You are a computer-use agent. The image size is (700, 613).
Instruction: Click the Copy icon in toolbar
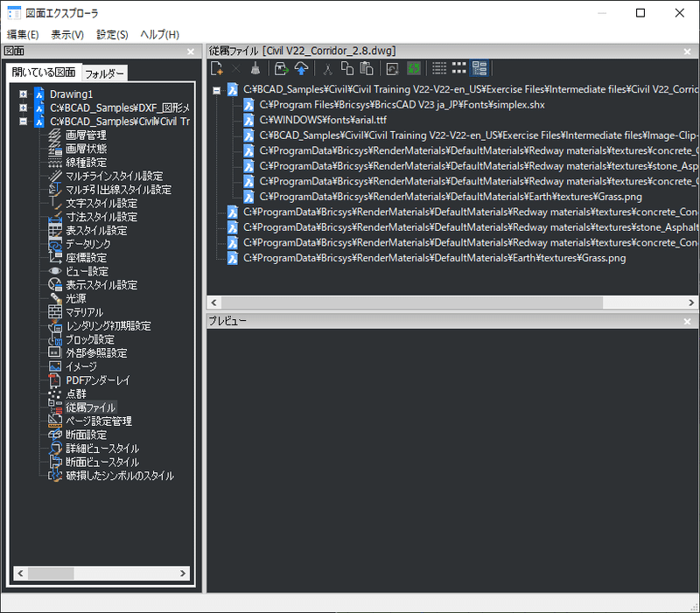[x=346, y=69]
